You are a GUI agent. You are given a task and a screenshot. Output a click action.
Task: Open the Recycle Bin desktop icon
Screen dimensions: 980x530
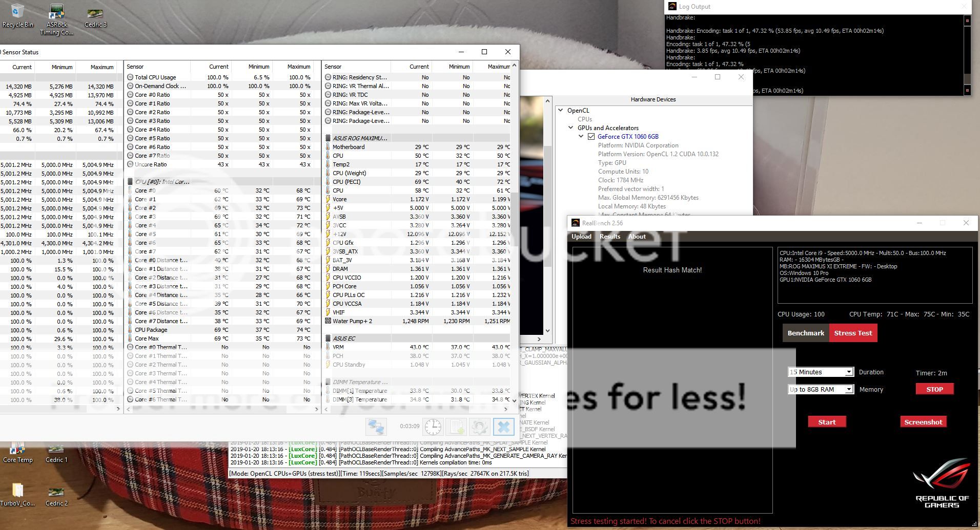17,15
